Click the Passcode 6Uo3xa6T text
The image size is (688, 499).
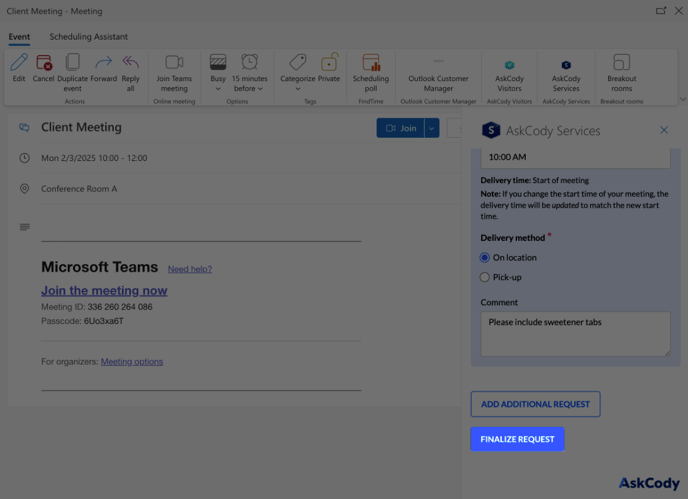tap(82, 321)
